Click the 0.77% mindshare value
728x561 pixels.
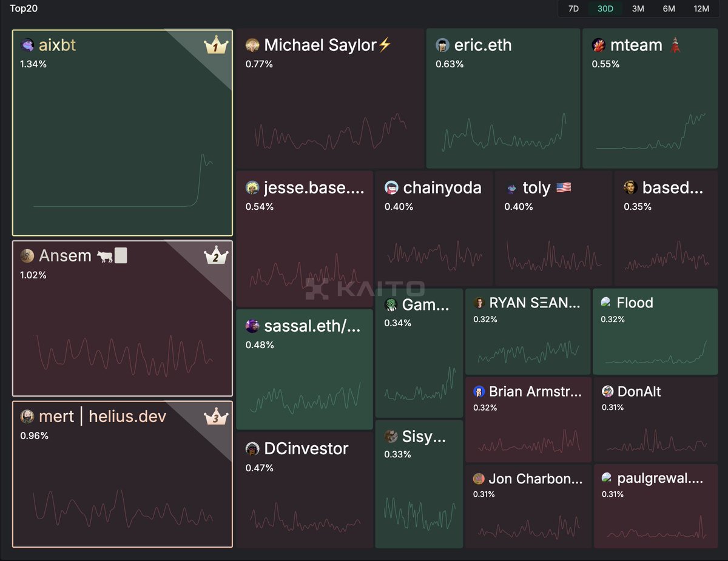coord(259,64)
